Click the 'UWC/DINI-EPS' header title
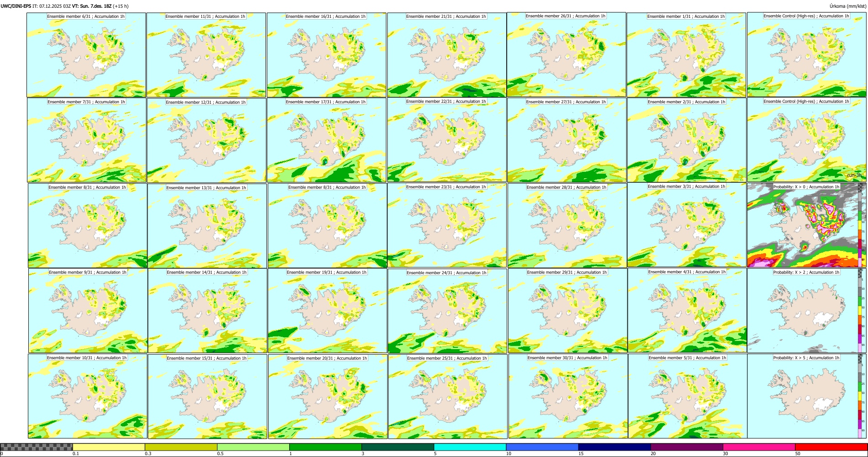The image size is (868, 457). coord(16,6)
